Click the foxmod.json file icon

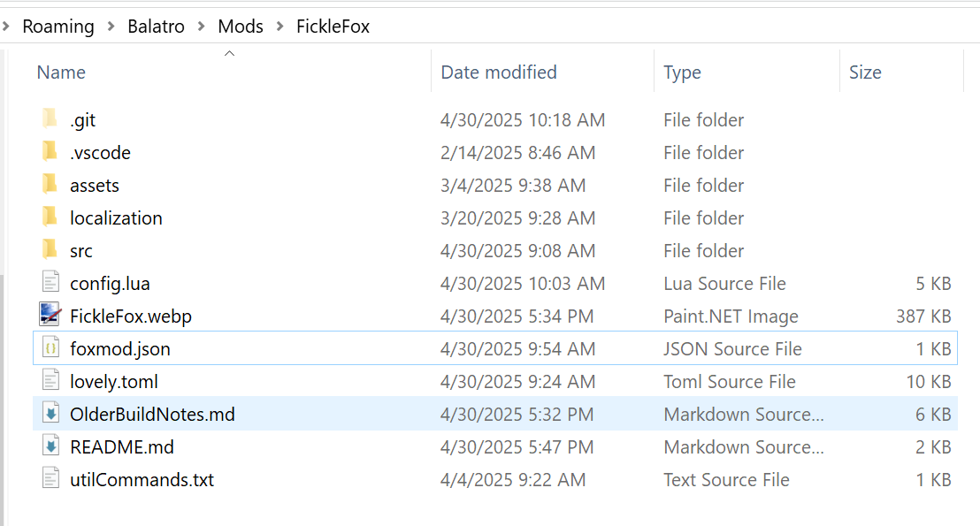[x=50, y=348]
